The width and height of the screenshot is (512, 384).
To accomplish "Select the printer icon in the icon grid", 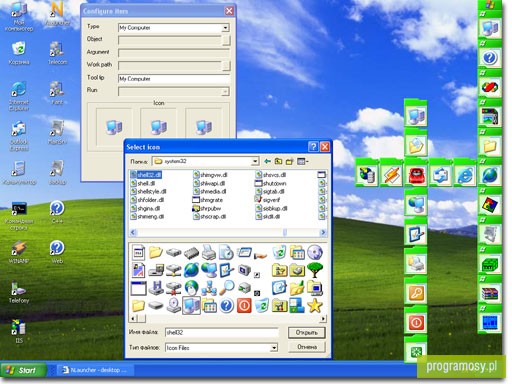I will [209, 252].
